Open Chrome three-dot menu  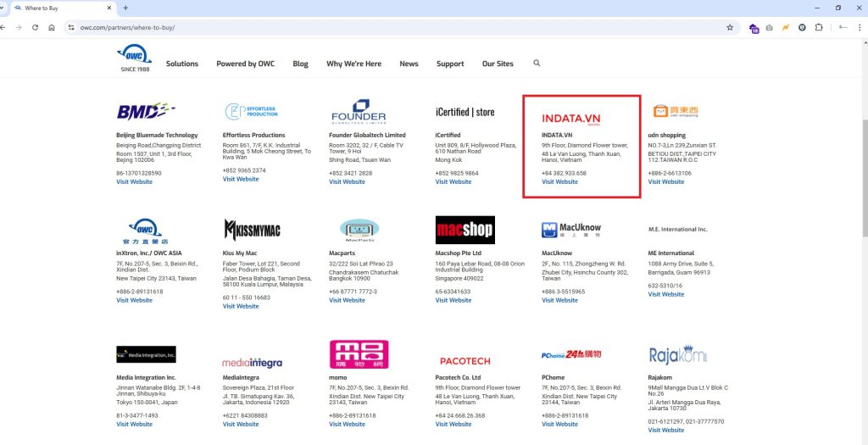tap(860, 27)
